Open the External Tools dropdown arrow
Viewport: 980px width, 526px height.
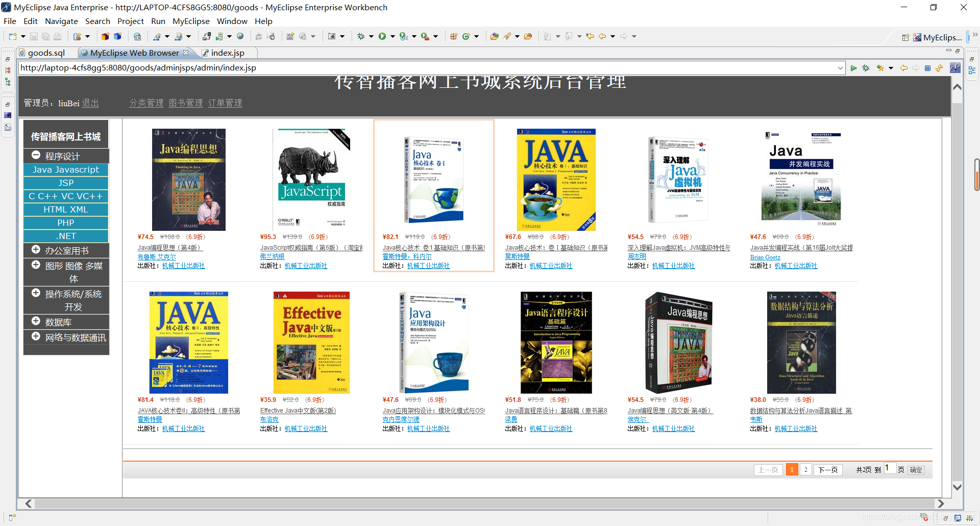(435, 36)
